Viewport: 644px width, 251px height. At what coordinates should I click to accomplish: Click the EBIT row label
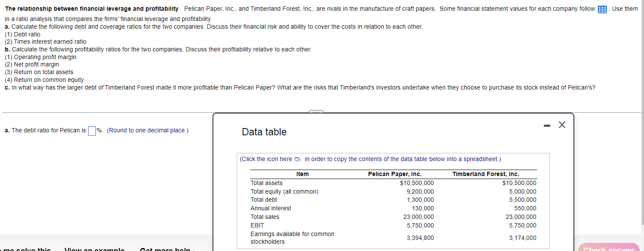257,225
